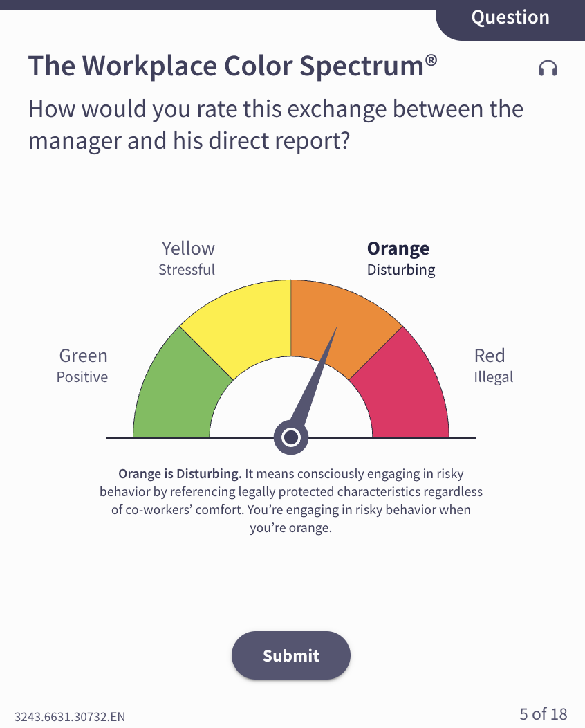Screen dimensions: 585x728
Task: Click the '5 of 18' page counter
Action: 544,713
